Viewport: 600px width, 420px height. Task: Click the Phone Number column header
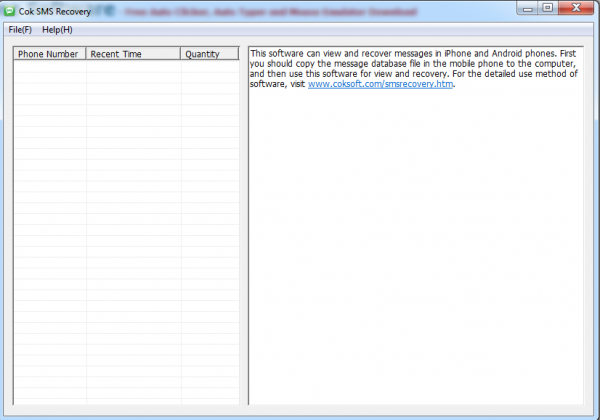pos(50,54)
